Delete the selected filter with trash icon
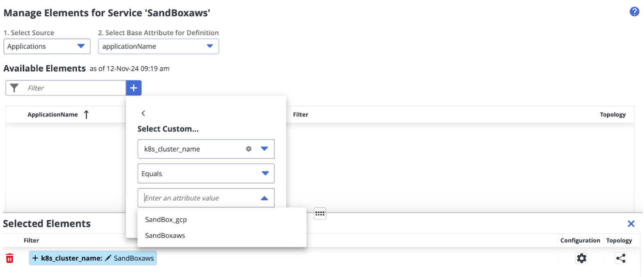644x277 pixels. tap(10, 258)
